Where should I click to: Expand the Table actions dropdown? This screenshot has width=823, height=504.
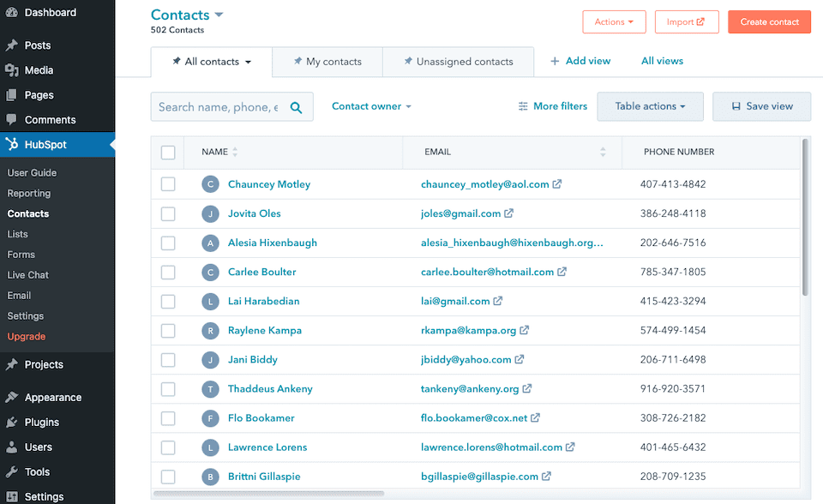[x=650, y=106]
